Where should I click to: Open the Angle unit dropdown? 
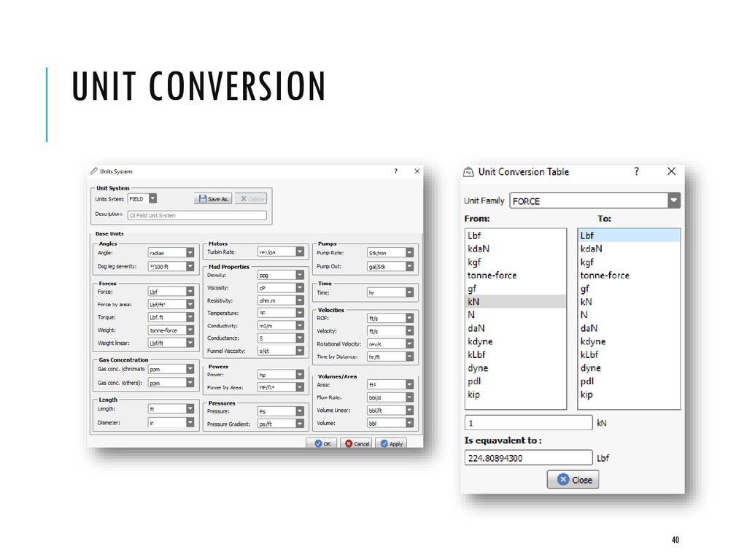pyautogui.click(x=190, y=253)
